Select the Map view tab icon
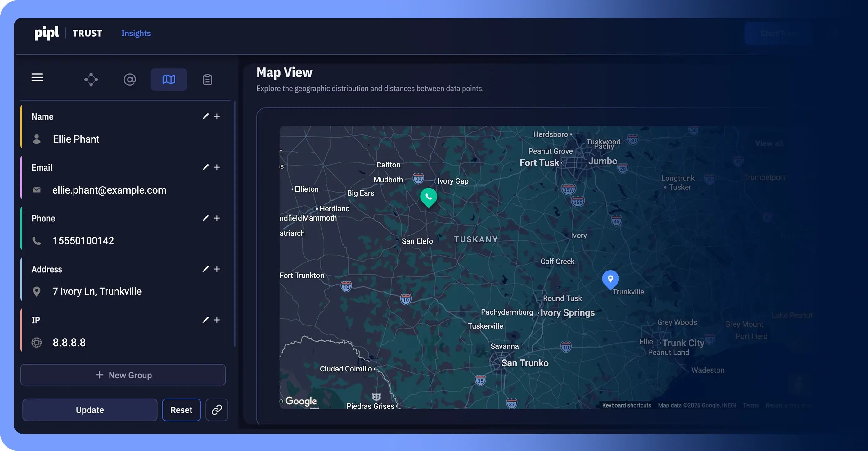The image size is (868, 451). [169, 80]
